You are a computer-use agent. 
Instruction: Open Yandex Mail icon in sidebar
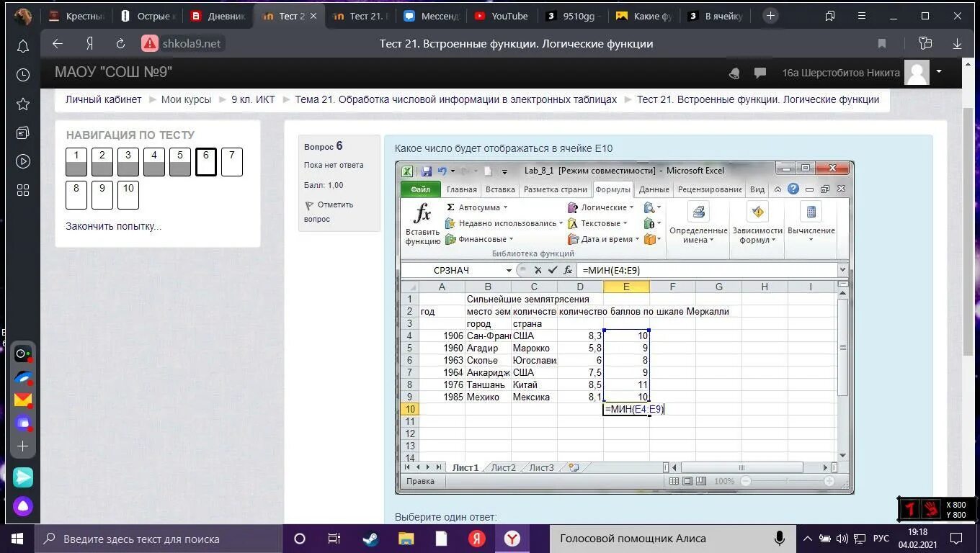[x=22, y=400]
